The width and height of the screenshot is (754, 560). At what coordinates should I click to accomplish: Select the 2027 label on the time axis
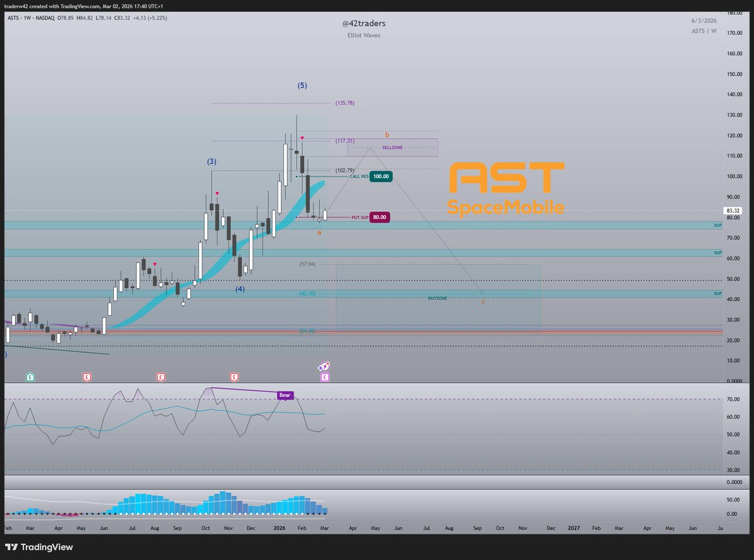point(572,528)
